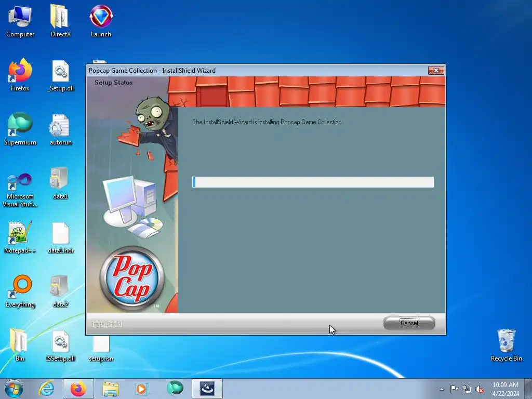Image resolution: width=532 pixels, height=399 pixels.
Task: Select the Supermium desktop shortcut
Action: pos(20,129)
